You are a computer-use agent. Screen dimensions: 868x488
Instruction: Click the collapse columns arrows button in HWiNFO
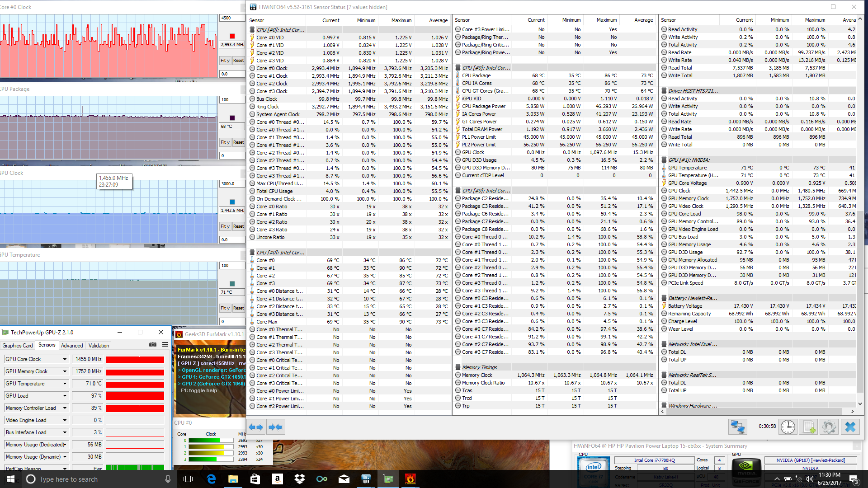tap(275, 427)
